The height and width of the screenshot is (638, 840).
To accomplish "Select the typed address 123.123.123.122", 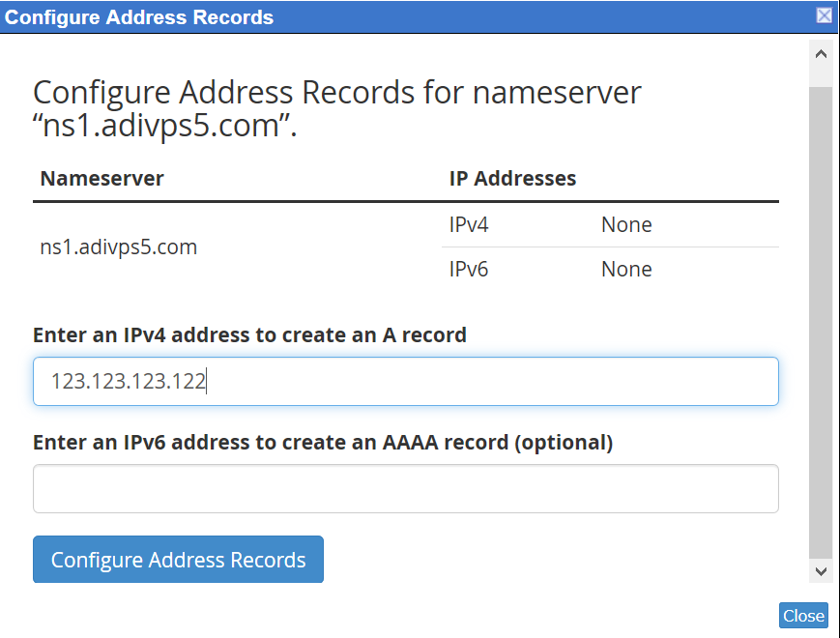I will coord(126,381).
